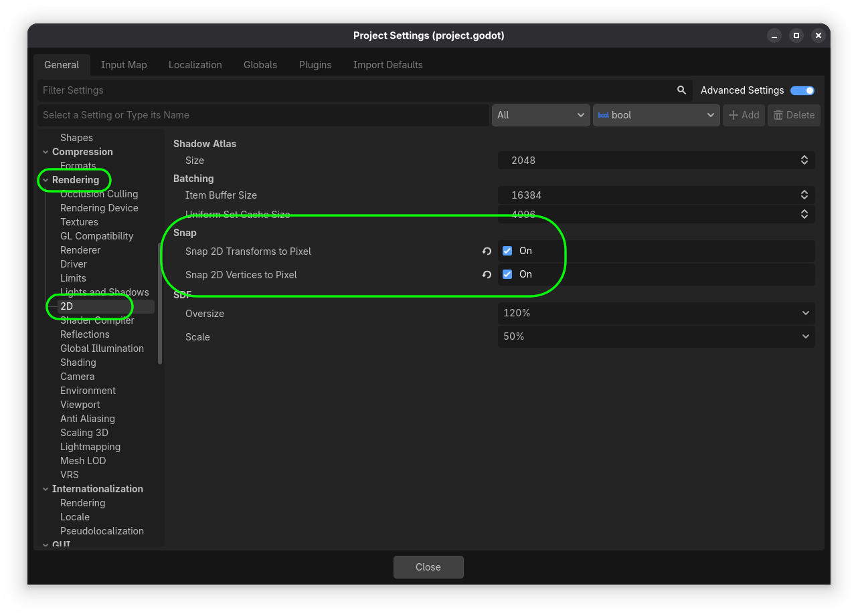The image size is (858, 616).
Task: Uncheck Snap 2D Vertices to Pixel
Action: click(507, 274)
